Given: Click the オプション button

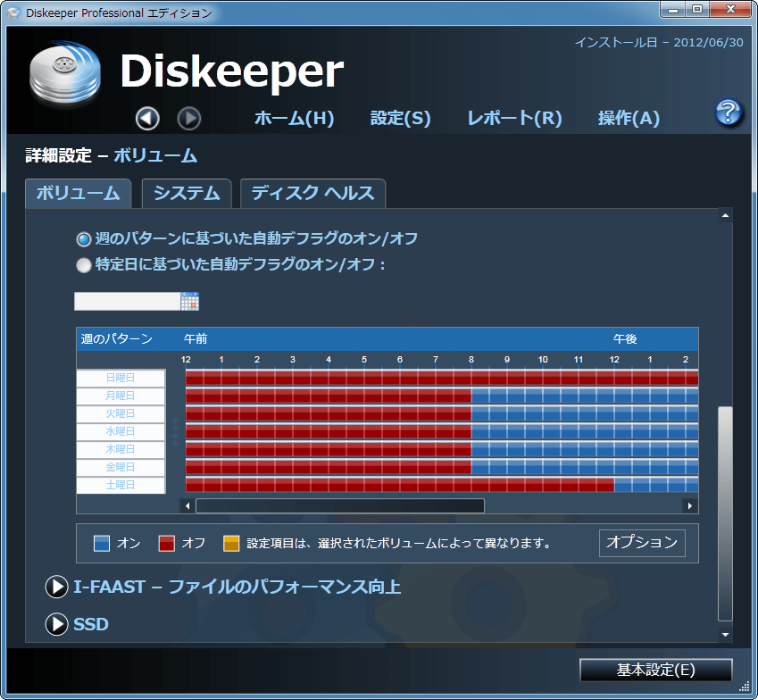Looking at the screenshot, I should tap(642, 543).
